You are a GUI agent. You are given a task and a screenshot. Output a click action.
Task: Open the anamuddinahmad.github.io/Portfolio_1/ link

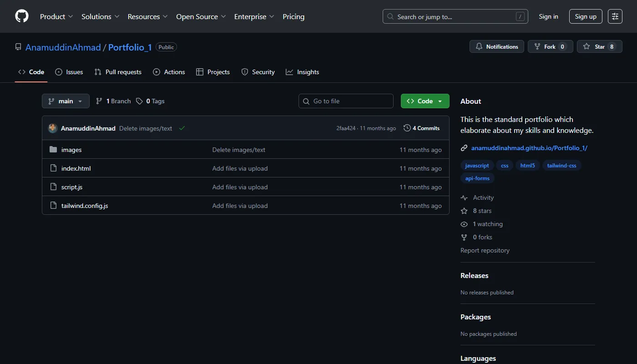[529, 148]
